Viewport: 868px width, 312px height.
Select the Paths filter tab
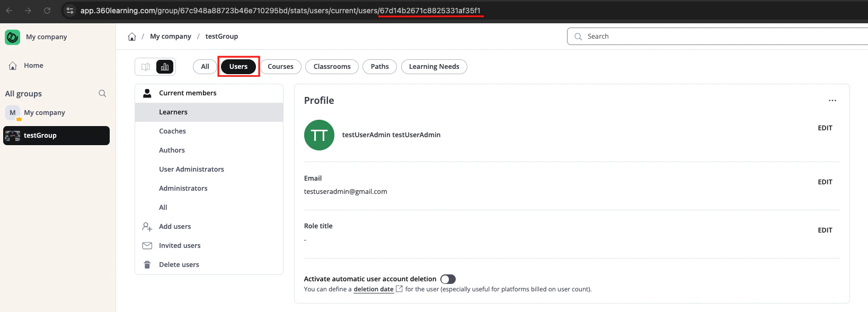pos(379,67)
